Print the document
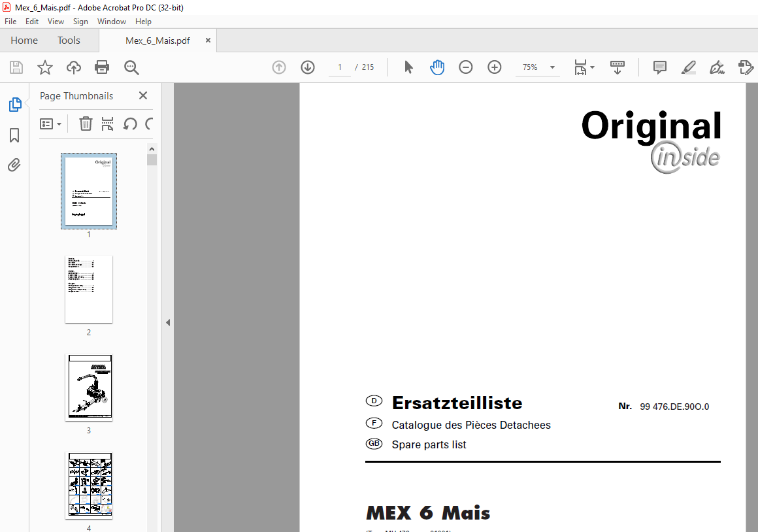 [x=102, y=67]
